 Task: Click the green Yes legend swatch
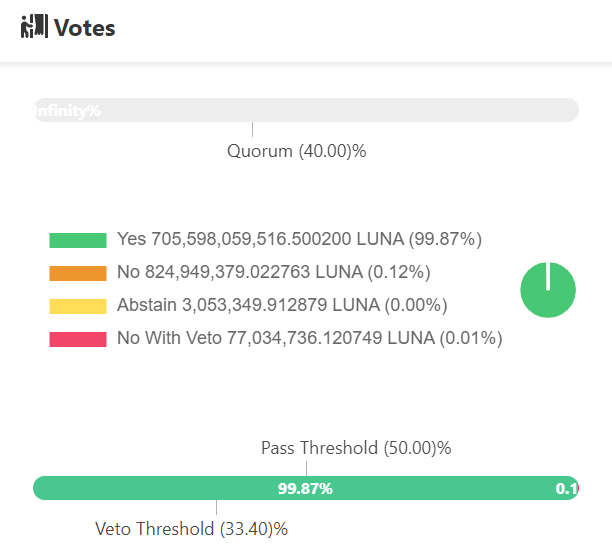point(78,240)
